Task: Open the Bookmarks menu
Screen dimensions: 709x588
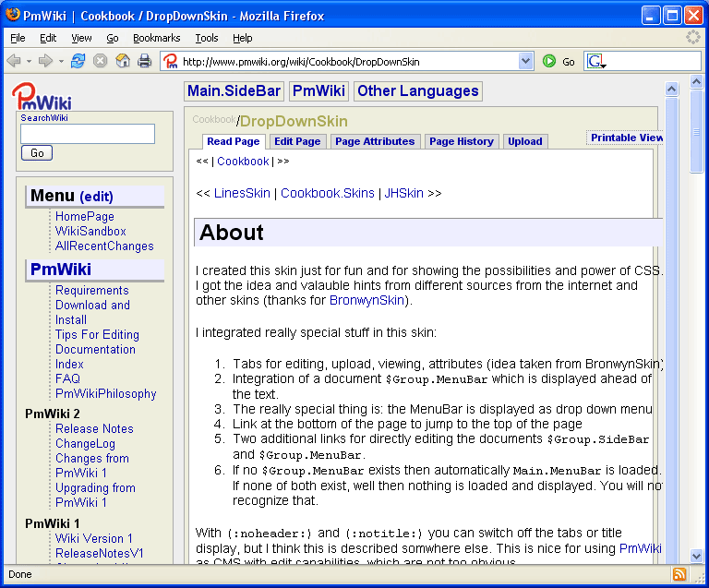Action: 156,38
